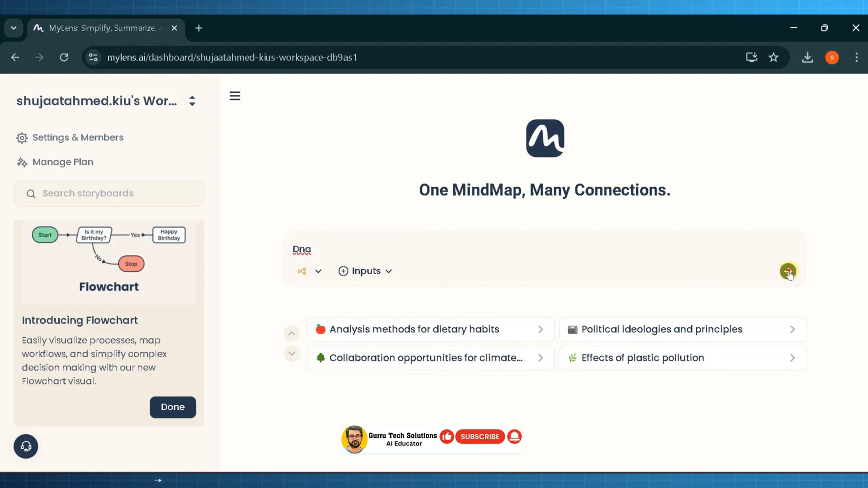Click the Inputs icon button
Viewport: 868px width, 488px height.
(x=343, y=271)
